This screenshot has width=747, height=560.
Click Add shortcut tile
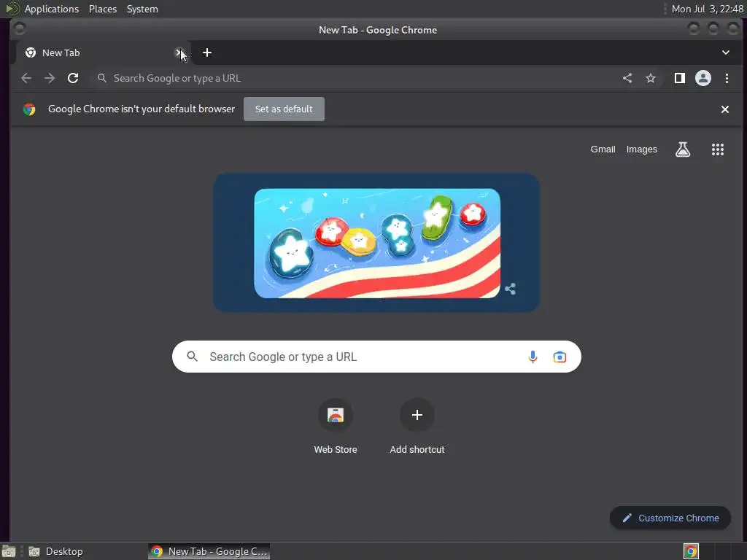[x=417, y=426]
